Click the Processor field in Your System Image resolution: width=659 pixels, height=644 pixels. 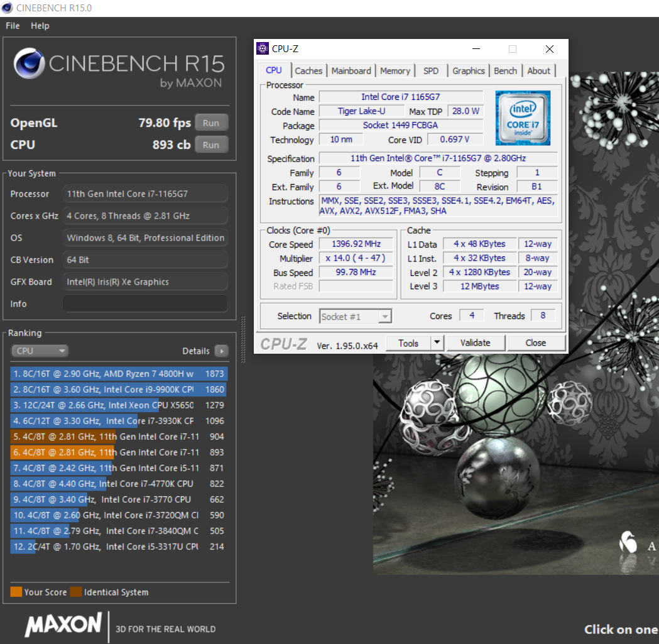(145, 194)
